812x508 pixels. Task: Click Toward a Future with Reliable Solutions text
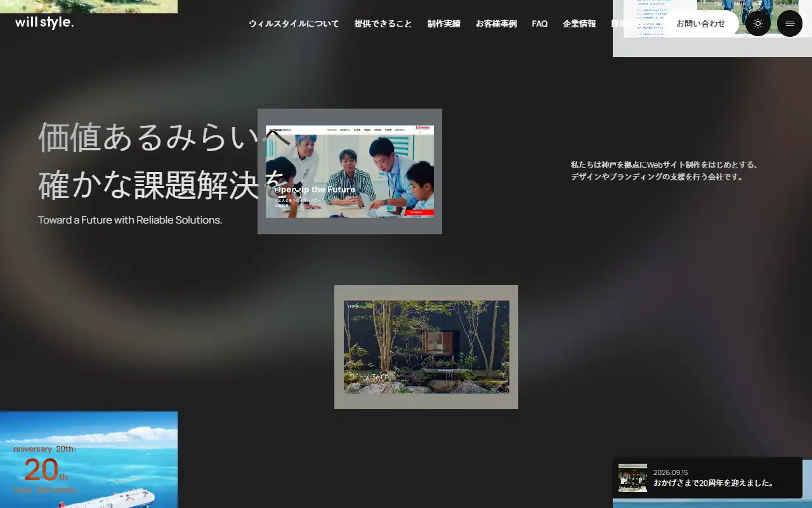130,220
